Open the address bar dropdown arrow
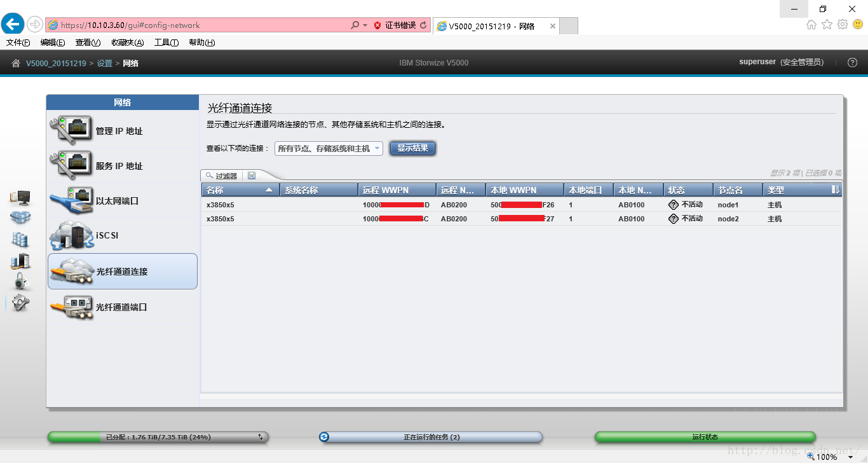868x463 pixels. (365, 25)
